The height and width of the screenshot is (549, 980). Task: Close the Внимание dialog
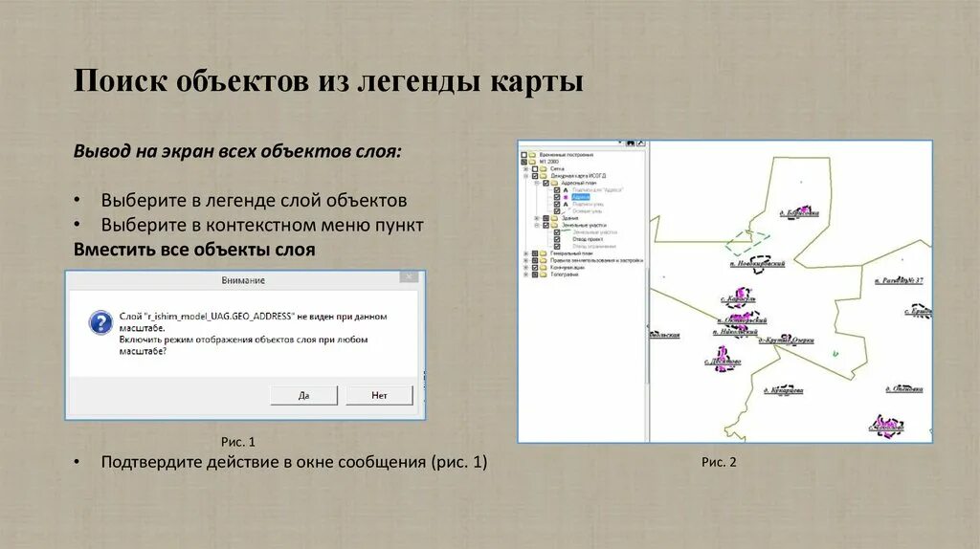click(409, 276)
